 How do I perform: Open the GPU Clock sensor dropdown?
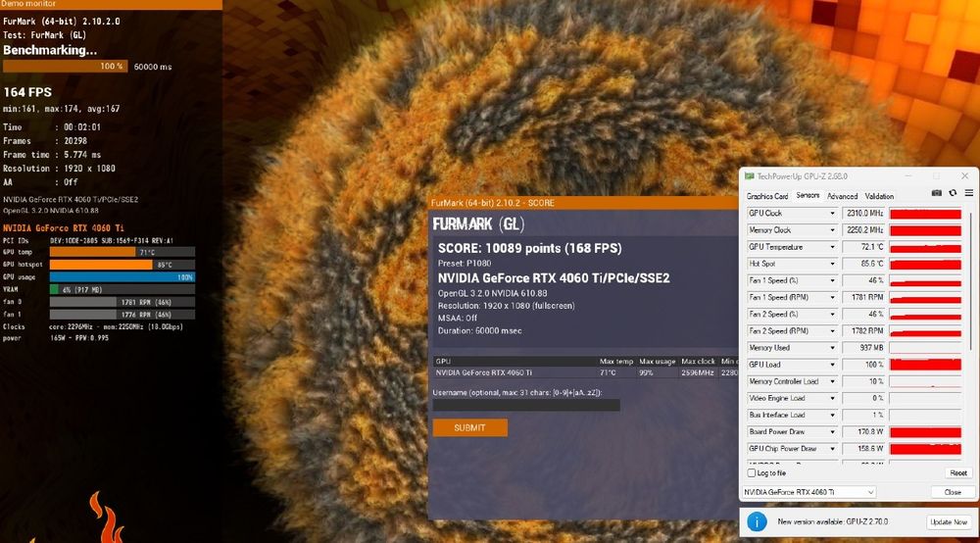click(832, 214)
